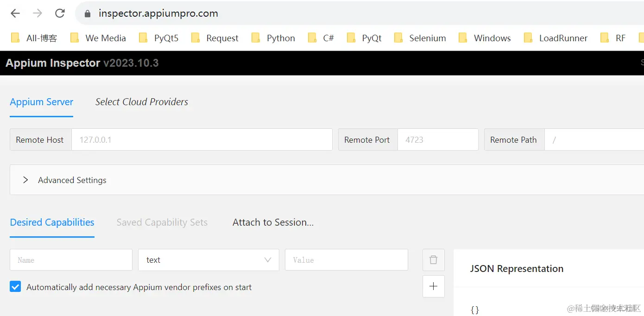Click the browser forward arrow
This screenshot has height=316, width=644.
pyautogui.click(x=38, y=13)
